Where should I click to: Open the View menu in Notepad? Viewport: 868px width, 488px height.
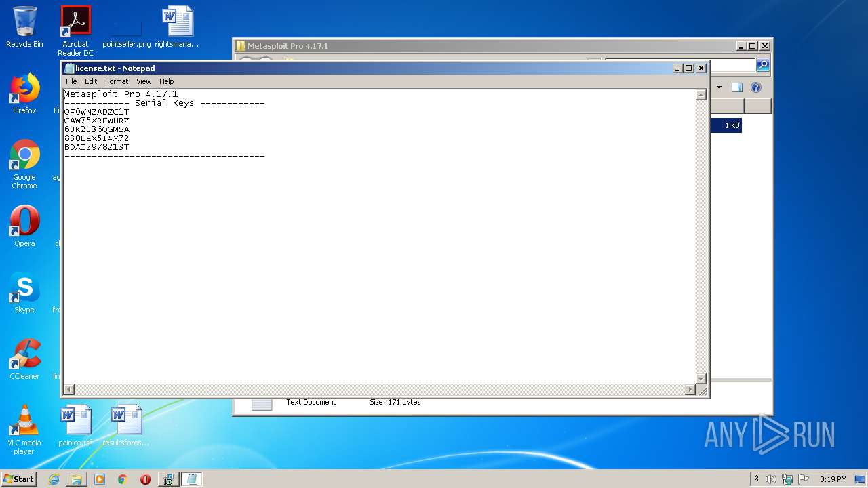click(x=144, y=81)
